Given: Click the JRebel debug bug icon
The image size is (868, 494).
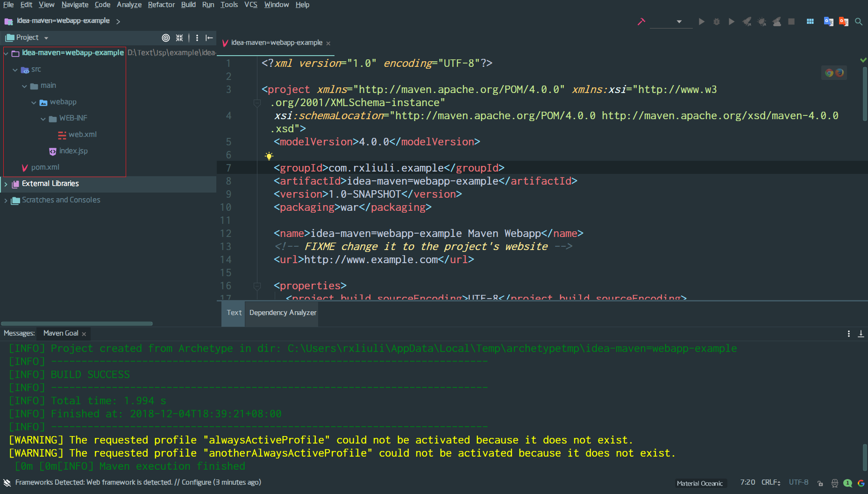Looking at the screenshot, I should pyautogui.click(x=761, y=21).
